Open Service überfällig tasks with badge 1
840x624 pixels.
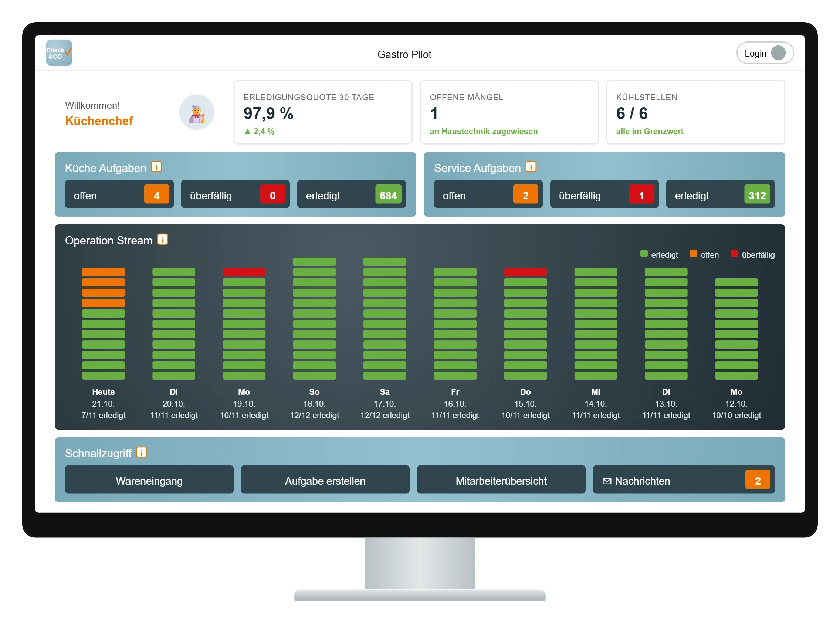click(604, 194)
